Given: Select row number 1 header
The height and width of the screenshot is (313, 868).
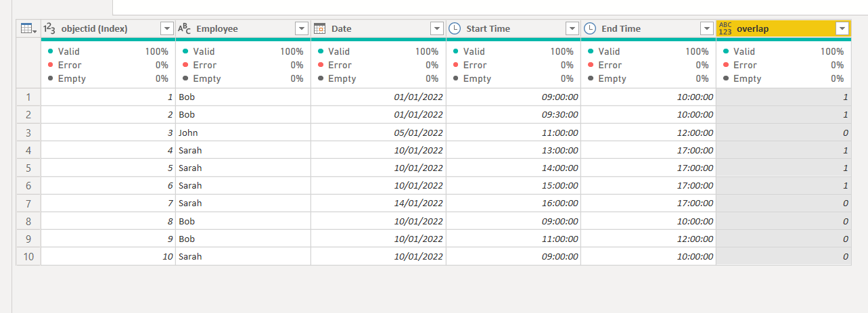Looking at the screenshot, I should [x=28, y=97].
